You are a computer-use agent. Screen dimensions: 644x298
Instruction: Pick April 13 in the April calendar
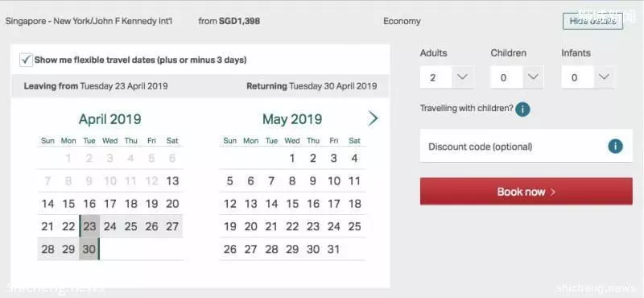click(x=172, y=181)
